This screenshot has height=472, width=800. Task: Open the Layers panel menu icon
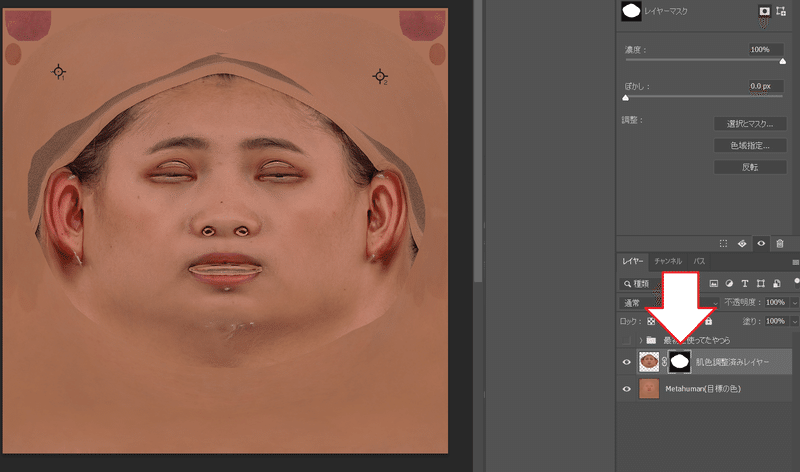[x=795, y=262]
